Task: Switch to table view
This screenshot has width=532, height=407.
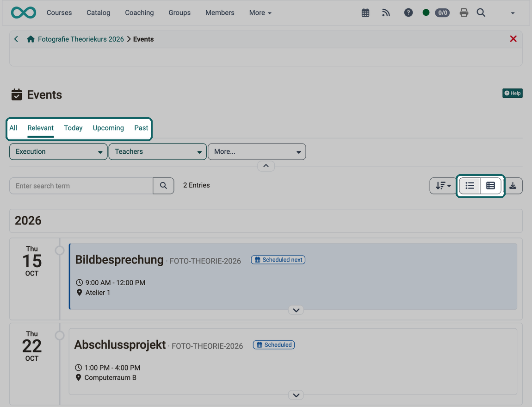Action: pyautogui.click(x=491, y=186)
